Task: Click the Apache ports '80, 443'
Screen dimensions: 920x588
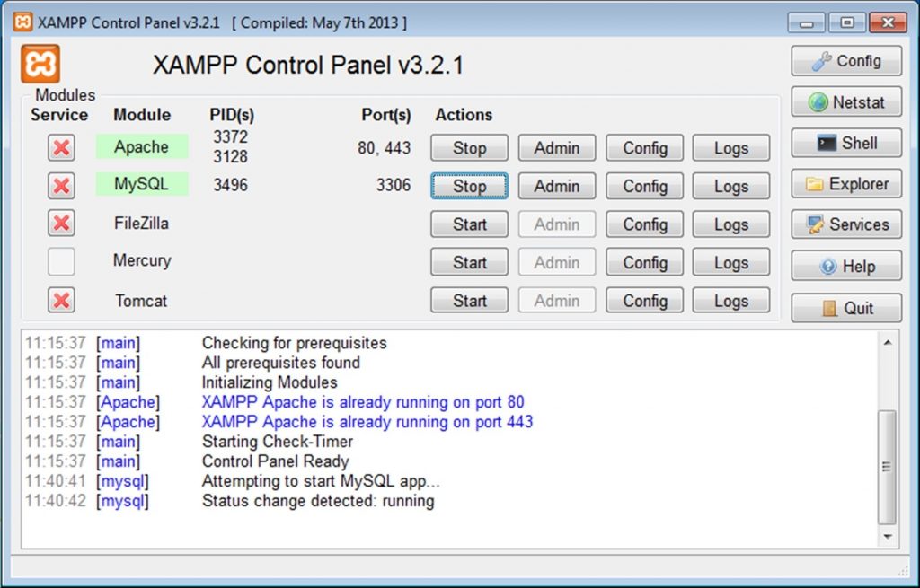Action: (x=385, y=148)
